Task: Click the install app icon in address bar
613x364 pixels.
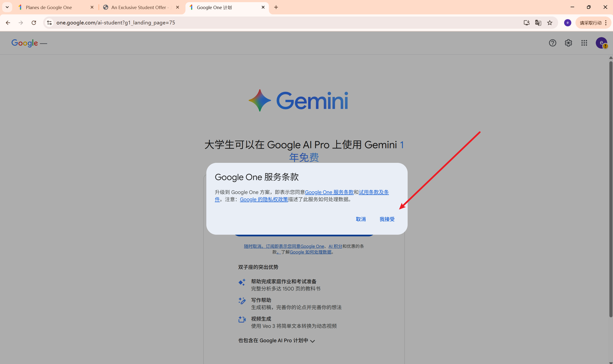Action: pyautogui.click(x=526, y=23)
